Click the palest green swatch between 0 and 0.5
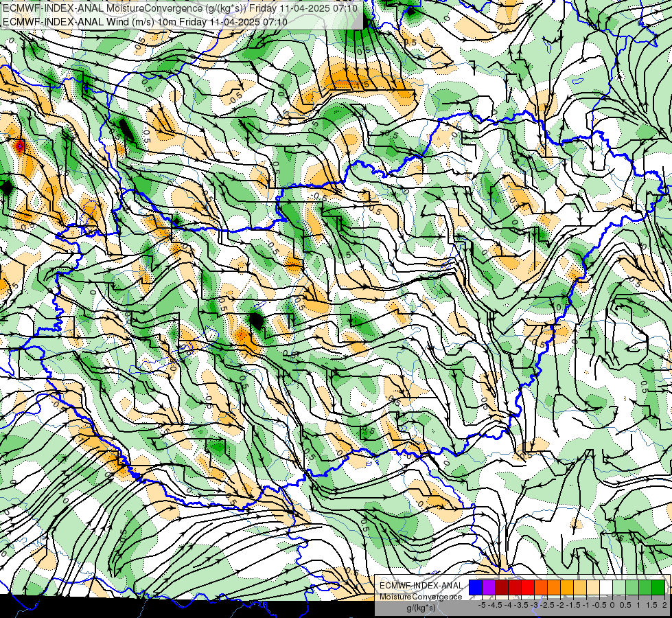This screenshot has height=618, width=672. (x=619, y=587)
